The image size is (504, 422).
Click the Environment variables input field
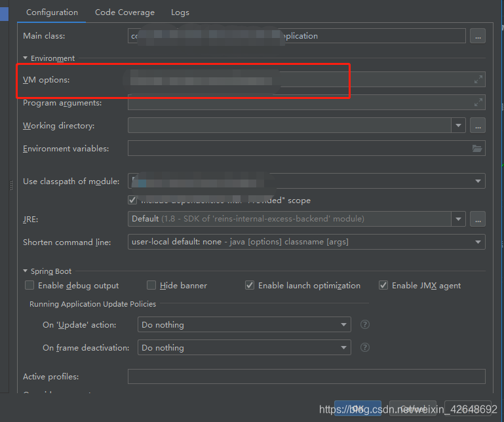tap(306, 148)
